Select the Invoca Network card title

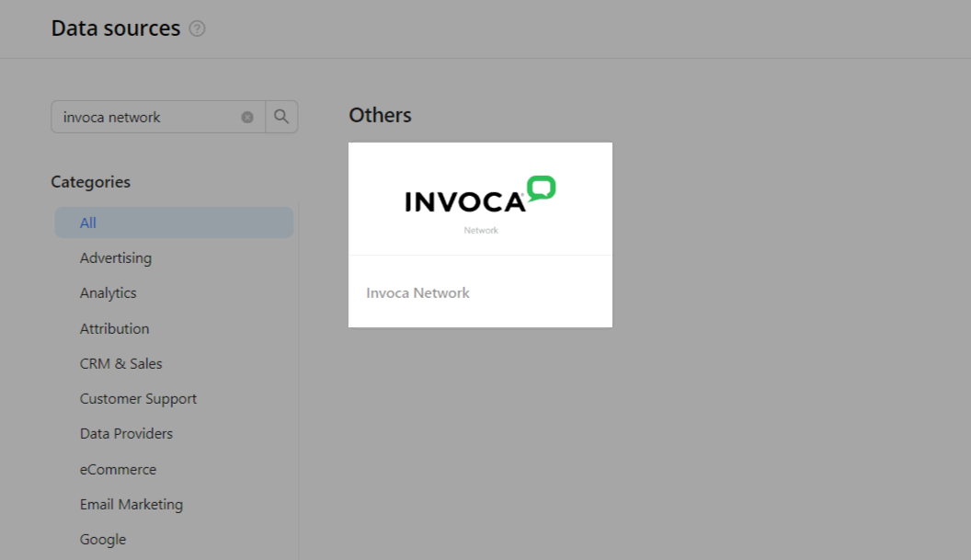(418, 293)
